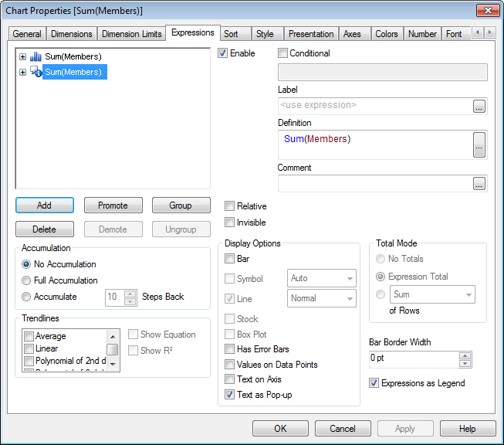
Task: Uncheck Text as Pop-up
Action: tap(229, 395)
